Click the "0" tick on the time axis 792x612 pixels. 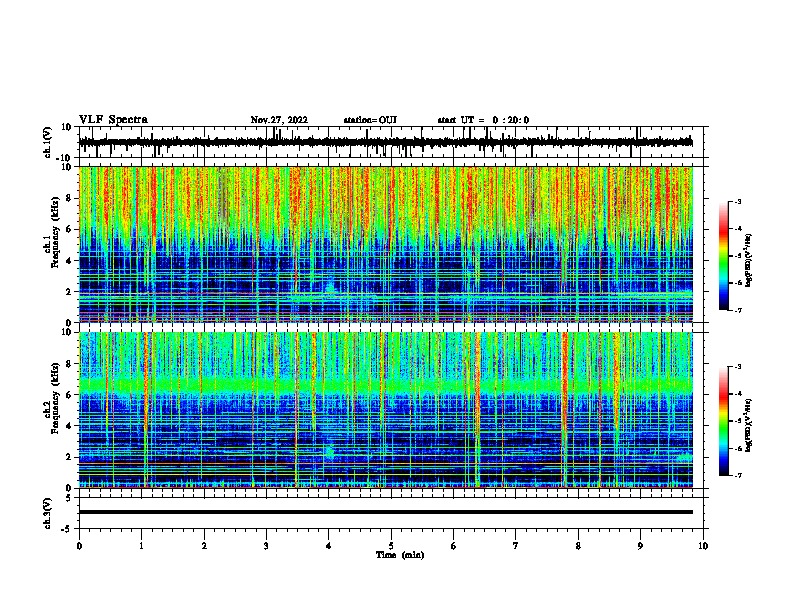(x=79, y=546)
